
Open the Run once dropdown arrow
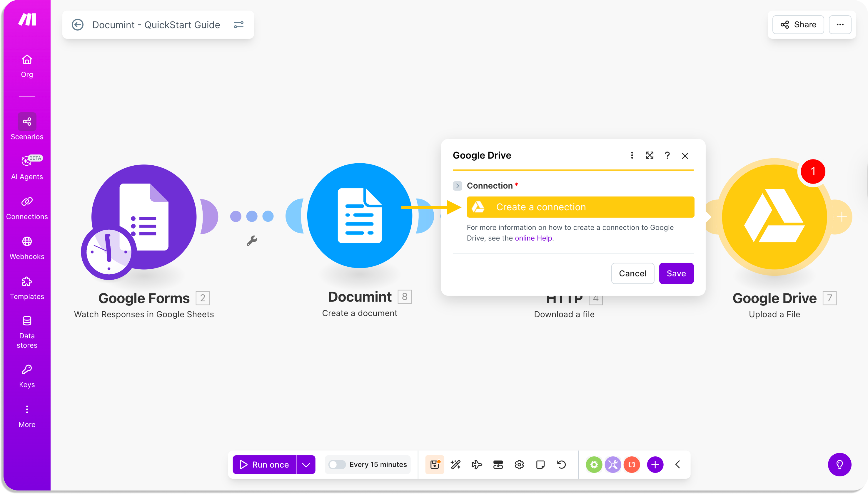[x=306, y=464]
